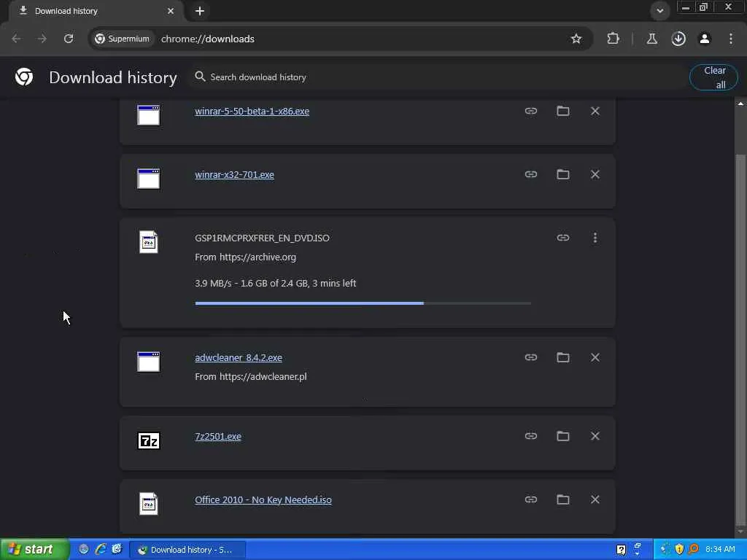The height and width of the screenshot is (560, 747).
Task: Click the scrollbar up arrow
Action: [740, 104]
